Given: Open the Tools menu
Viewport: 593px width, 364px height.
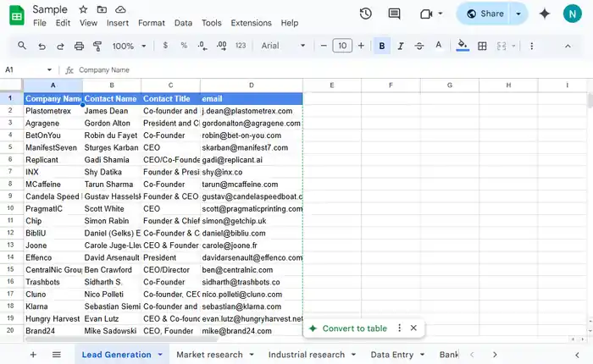Looking at the screenshot, I should (x=212, y=23).
